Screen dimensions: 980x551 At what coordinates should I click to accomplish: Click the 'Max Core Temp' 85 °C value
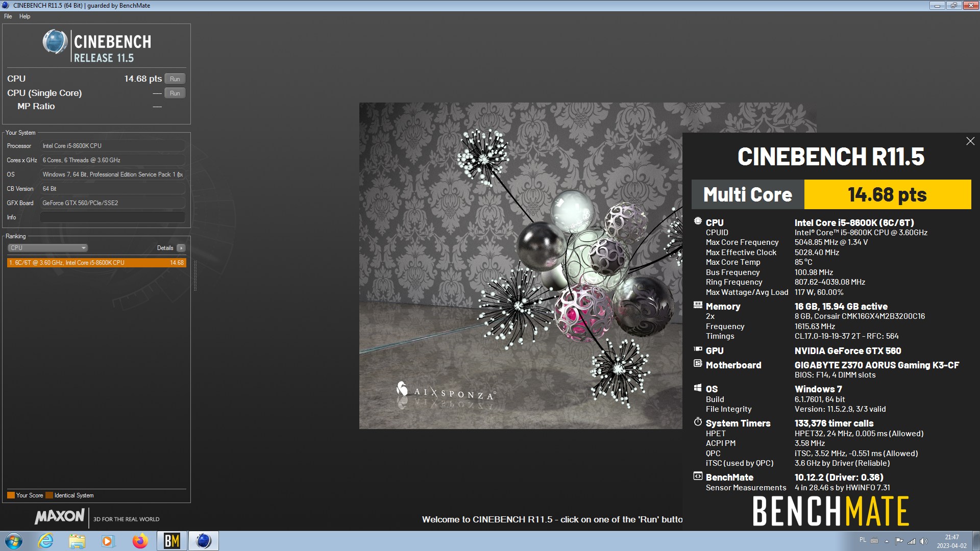click(x=803, y=262)
